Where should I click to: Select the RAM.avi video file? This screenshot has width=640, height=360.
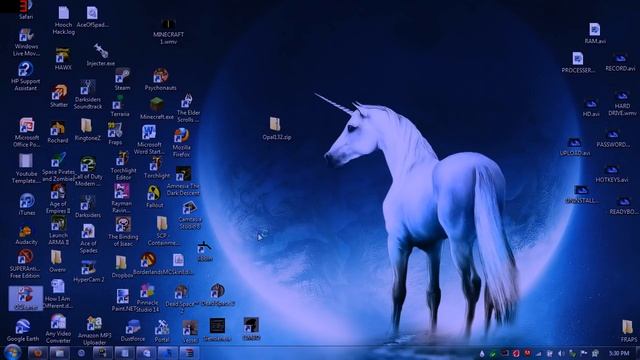click(x=595, y=33)
